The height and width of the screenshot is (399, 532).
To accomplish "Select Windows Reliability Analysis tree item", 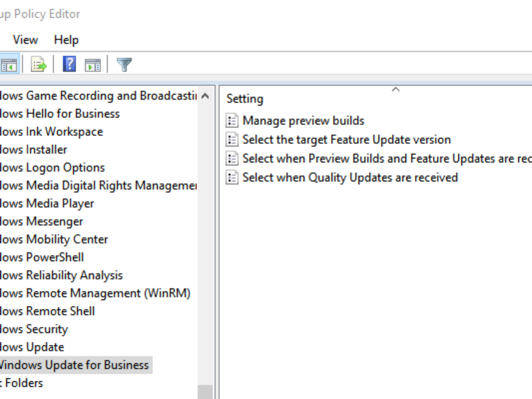I will (x=61, y=275).
